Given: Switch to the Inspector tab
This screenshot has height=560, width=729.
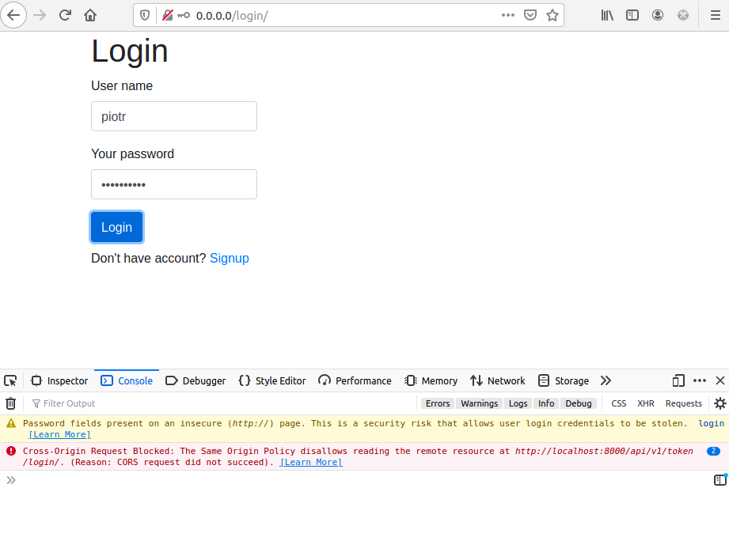Looking at the screenshot, I should (59, 380).
